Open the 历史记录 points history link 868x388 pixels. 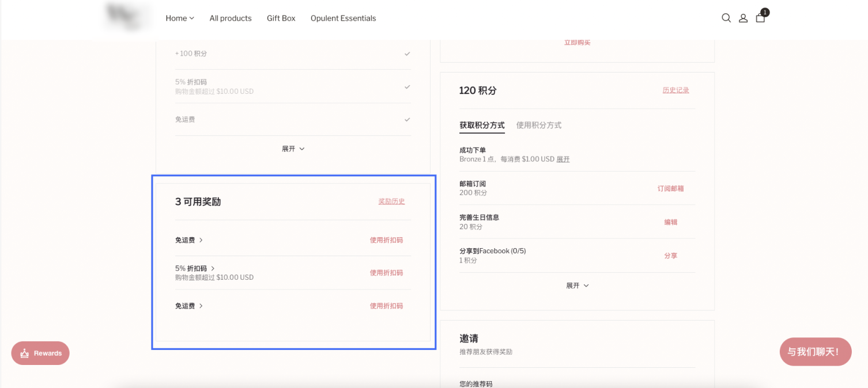point(675,90)
